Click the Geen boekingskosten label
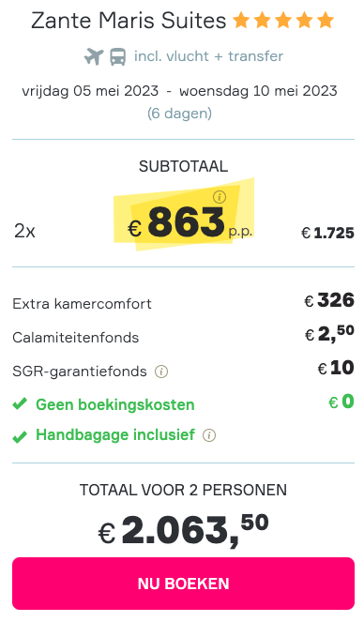This screenshot has height=622, width=364. (115, 404)
